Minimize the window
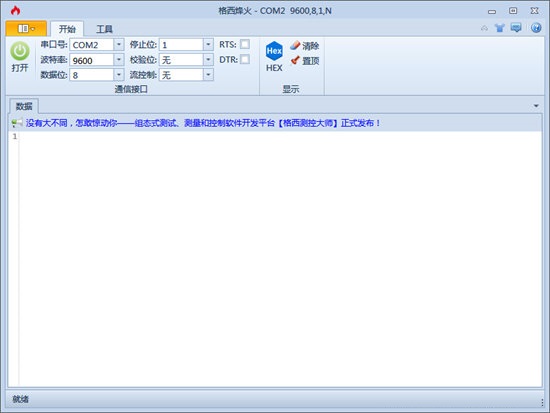Viewport: 550px width, 413px height. pos(492,11)
